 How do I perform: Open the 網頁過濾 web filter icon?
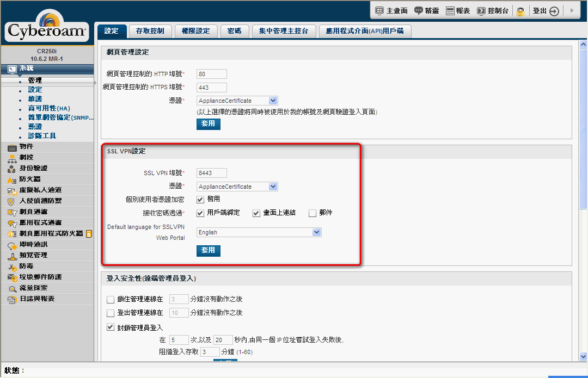[13, 213]
